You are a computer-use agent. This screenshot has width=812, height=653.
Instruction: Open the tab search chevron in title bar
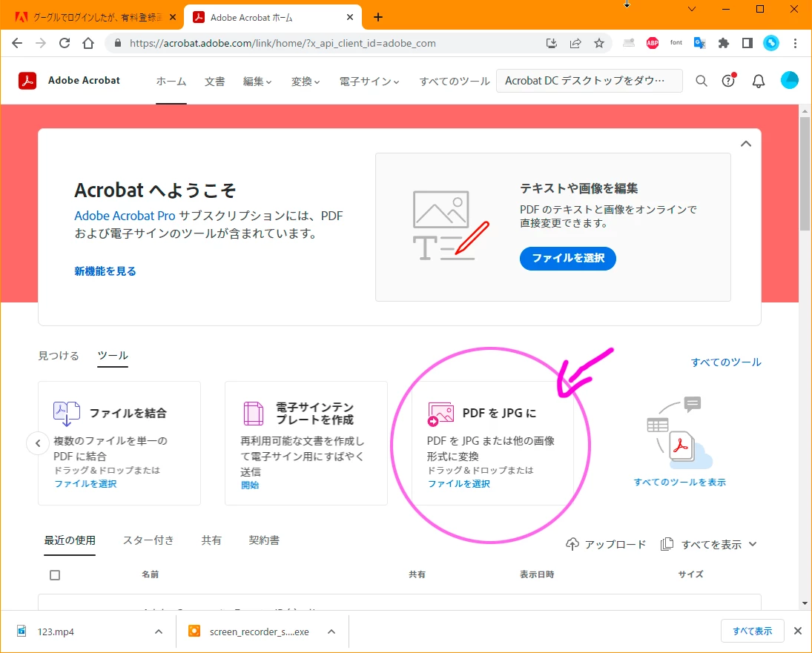coord(691,9)
